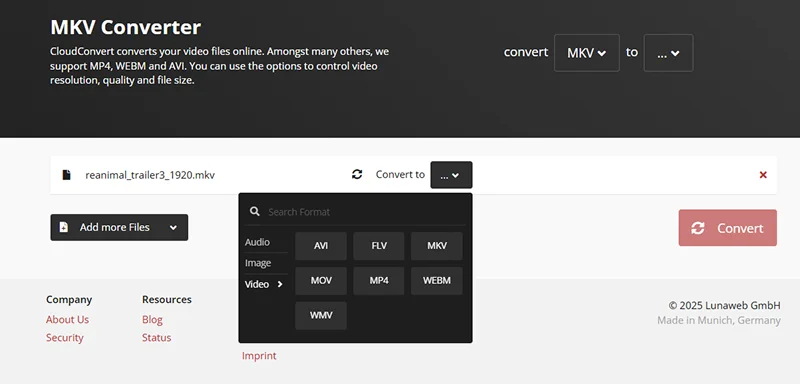Focus the Search Format input field
The height and width of the screenshot is (384, 800).
365,212
